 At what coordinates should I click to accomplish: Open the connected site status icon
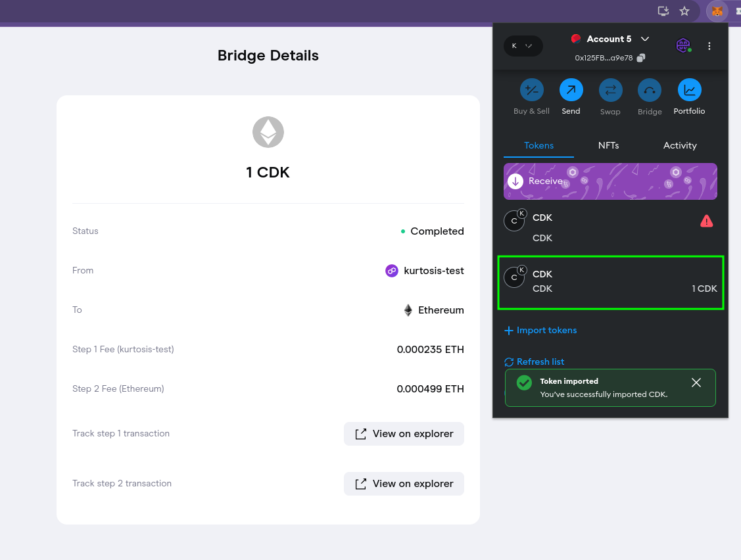683,45
